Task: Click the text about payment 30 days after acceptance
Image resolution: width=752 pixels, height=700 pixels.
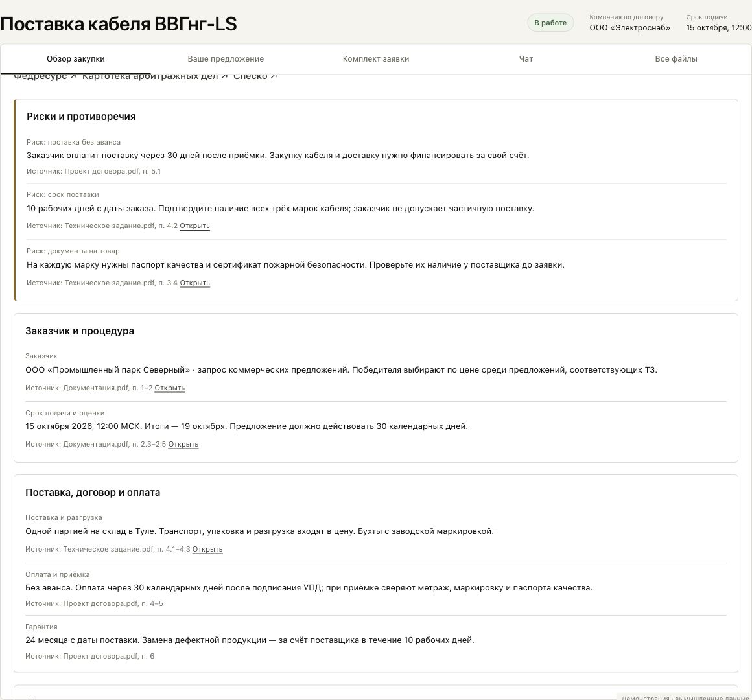Action: 277,156
